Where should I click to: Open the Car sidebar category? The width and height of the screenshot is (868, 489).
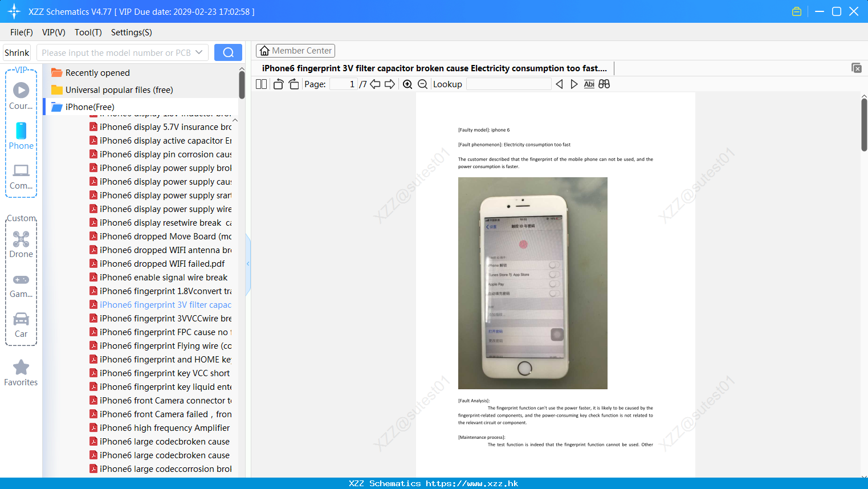click(x=21, y=325)
